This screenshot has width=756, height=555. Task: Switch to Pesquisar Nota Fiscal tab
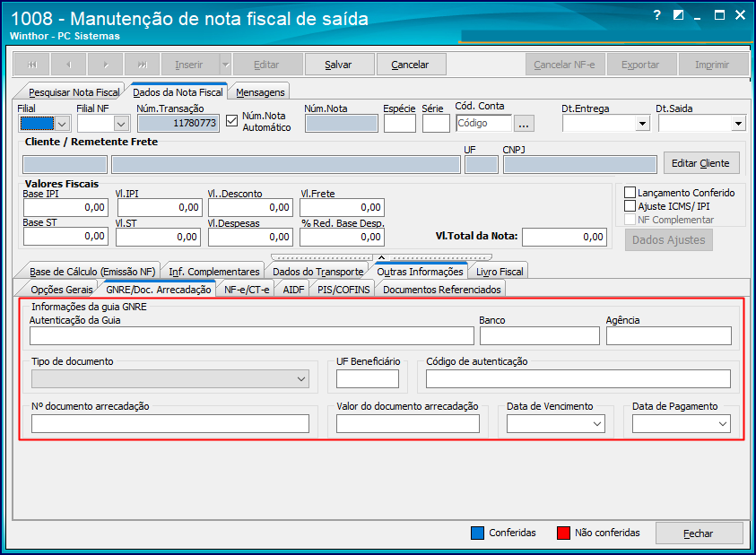point(74,92)
